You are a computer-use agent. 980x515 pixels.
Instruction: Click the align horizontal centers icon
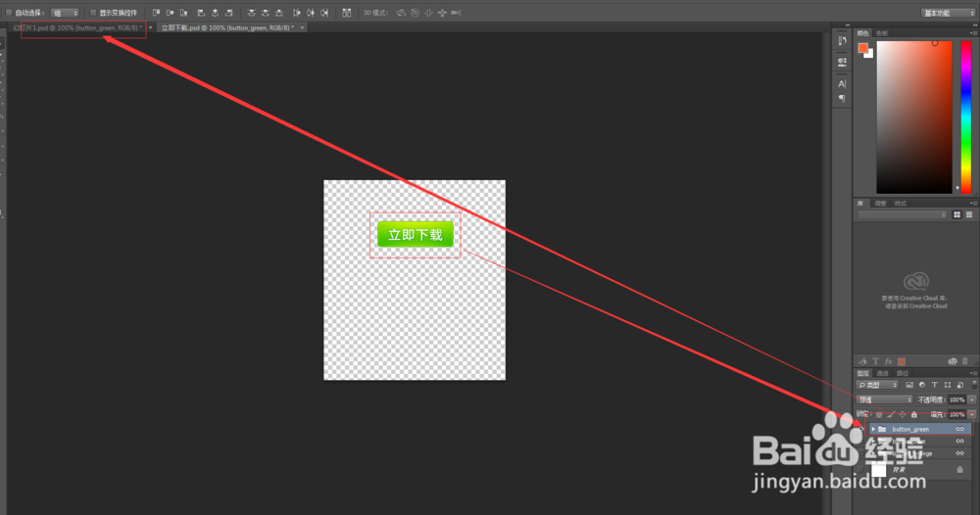point(215,13)
